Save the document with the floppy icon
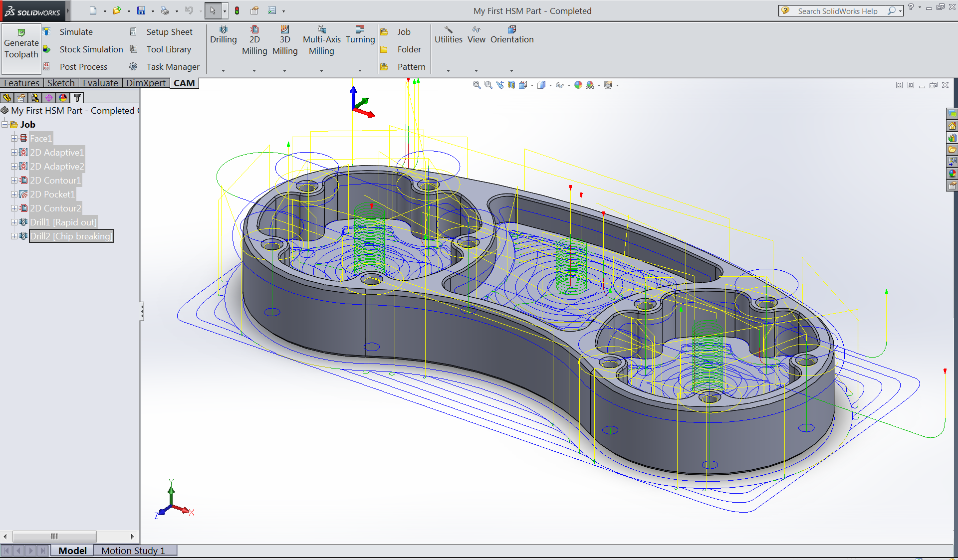958x560 pixels. tap(141, 10)
